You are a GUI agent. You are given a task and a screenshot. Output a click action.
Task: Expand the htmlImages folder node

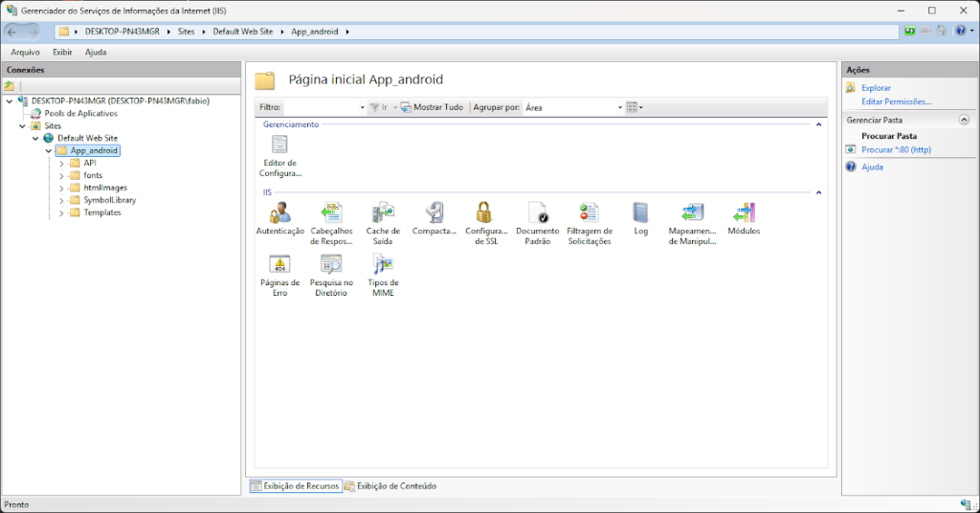pos(61,189)
